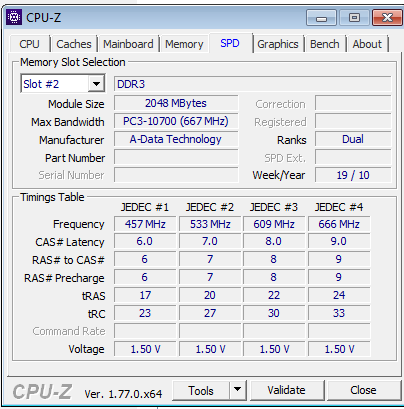The width and height of the screenshot is (404, 409).
Task: Click the 609 MHz JEDEC #3 frequency
Action: (x=274, y=224)
